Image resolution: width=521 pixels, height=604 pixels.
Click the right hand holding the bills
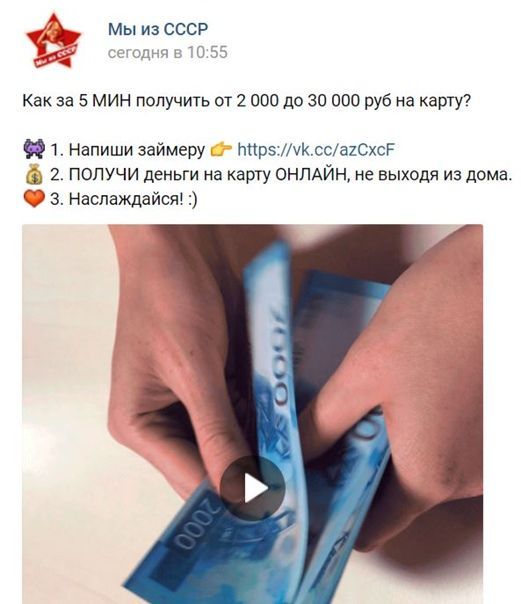[x=404, y=385]
